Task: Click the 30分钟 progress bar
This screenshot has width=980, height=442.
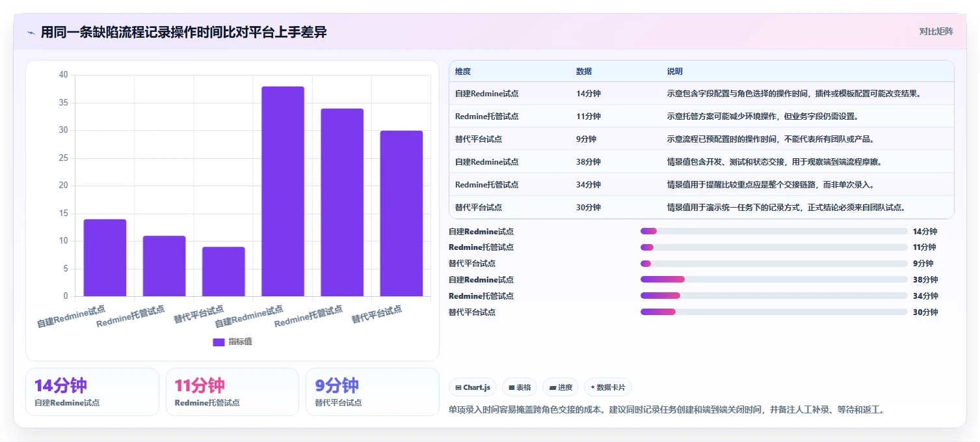Action: (774, 312)
